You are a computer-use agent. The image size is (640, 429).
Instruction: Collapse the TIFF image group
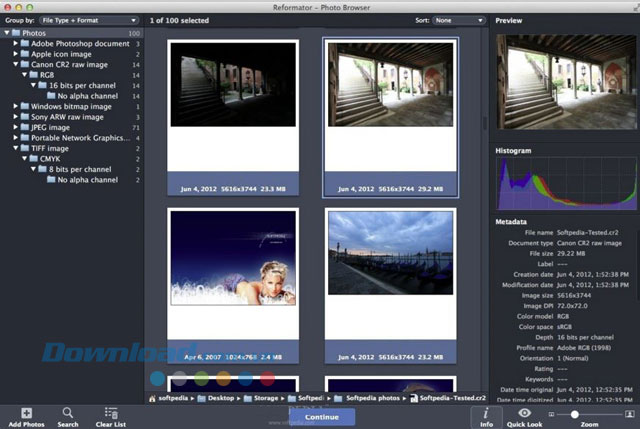(16, 148)
